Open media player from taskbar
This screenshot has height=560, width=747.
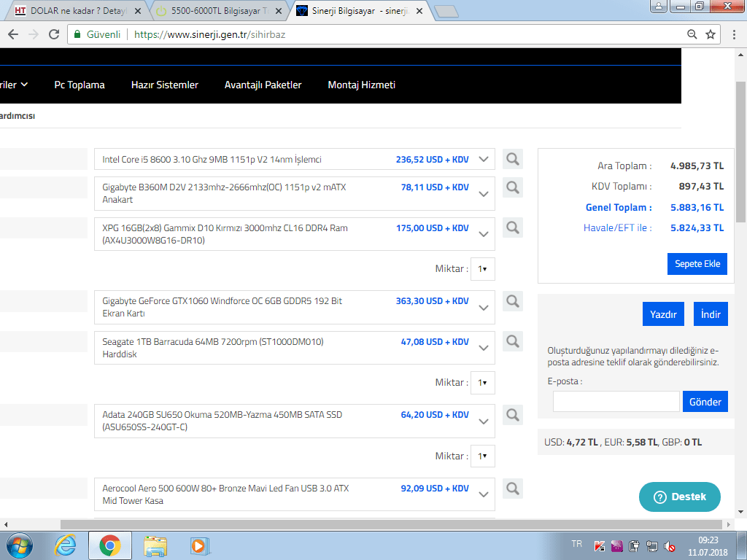200,545
